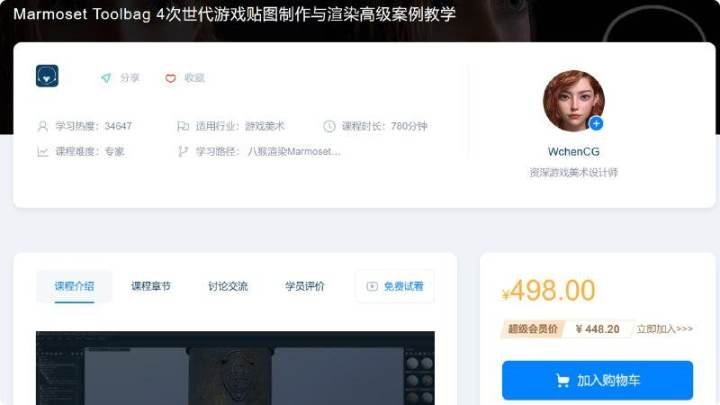Open the 学员评价 tab
This screenshot has height=405, width=720.
click(x=304, y=287)
